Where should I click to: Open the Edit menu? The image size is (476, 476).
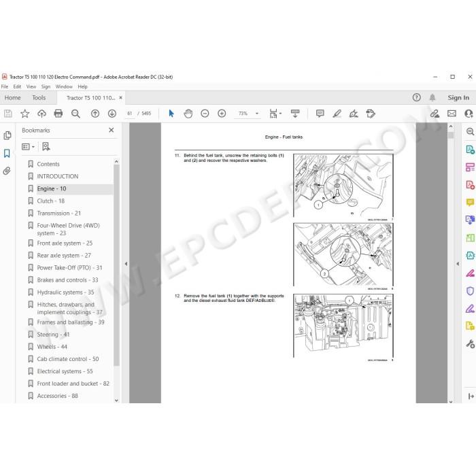click(x=17, y=86)
